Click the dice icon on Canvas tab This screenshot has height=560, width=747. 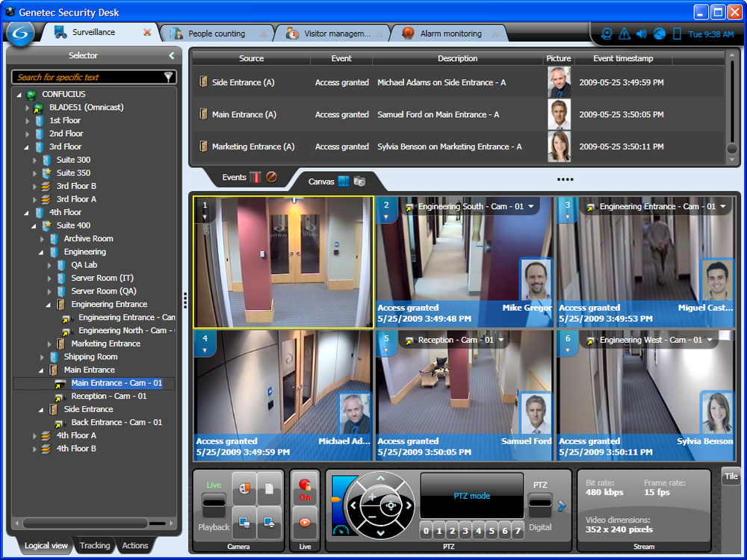pos(359,181)
